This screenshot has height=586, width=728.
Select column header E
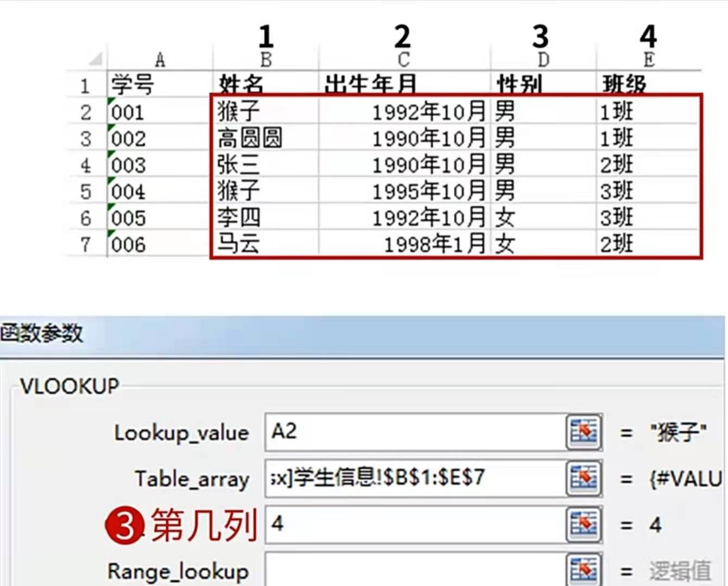pyautogui.click(x=648, y=60)
